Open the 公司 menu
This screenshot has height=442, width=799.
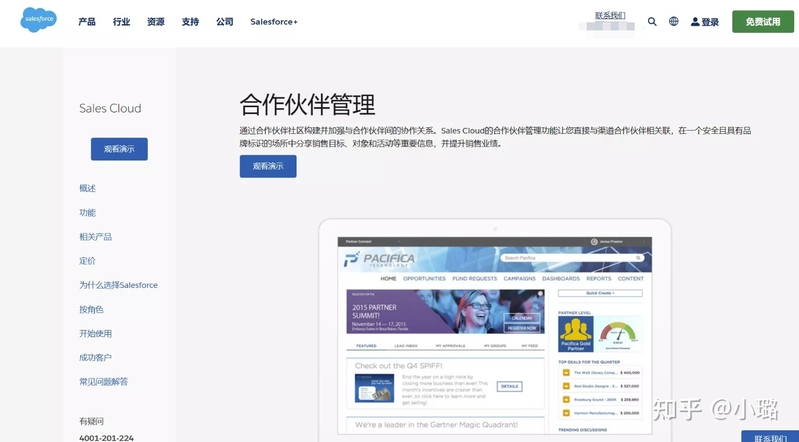click(224, 22)
